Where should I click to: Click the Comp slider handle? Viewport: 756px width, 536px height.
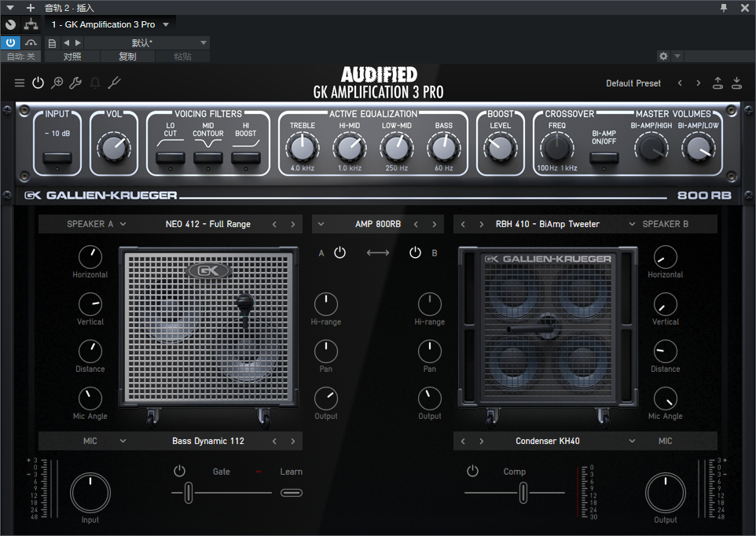tap(523, 493)
